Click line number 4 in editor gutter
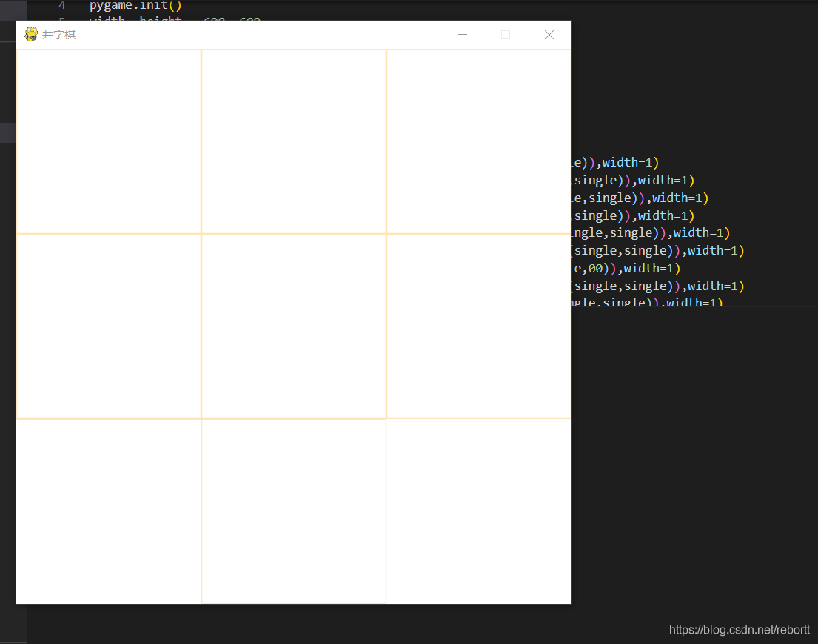 pos(62,6)
